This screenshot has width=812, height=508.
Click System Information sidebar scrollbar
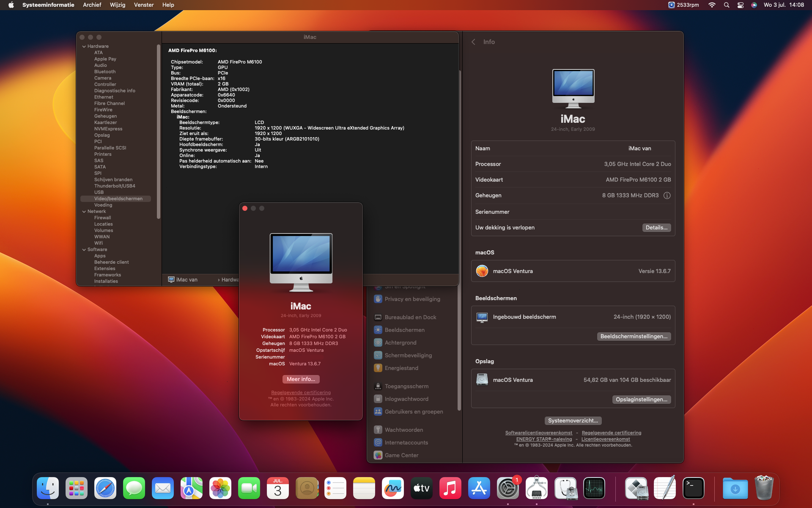[159, 132]
